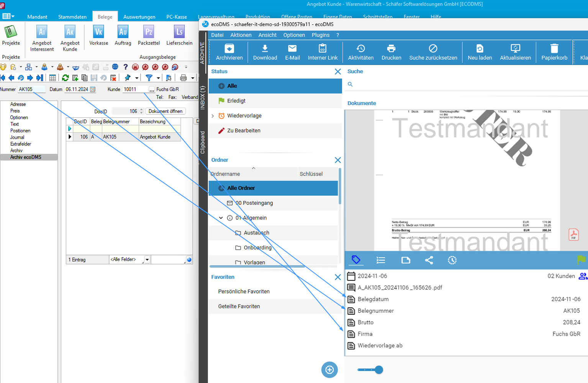Open the filter funnel dropdown arrow
588x383 pixels.
point(158,78)
